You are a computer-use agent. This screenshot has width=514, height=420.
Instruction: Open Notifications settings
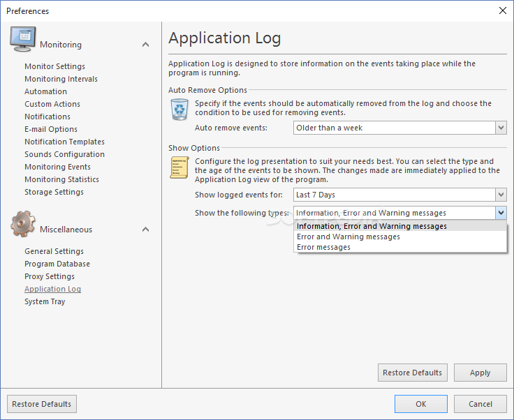click(x=47, y=117)
